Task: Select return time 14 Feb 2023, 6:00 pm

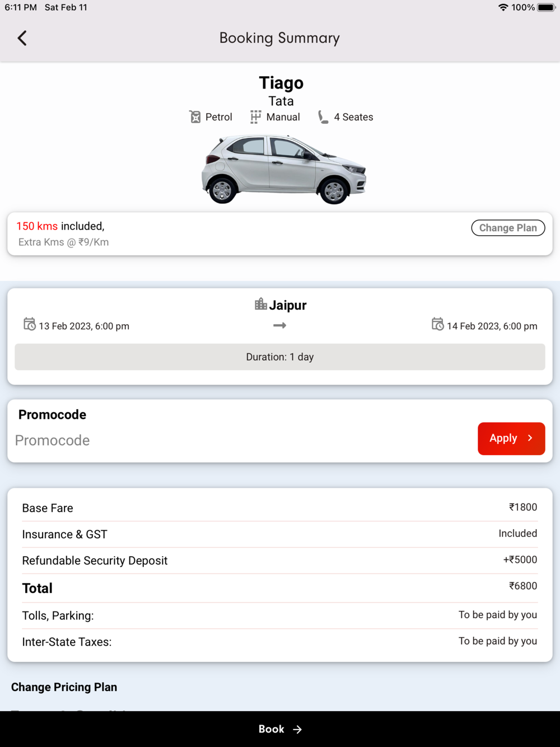Action: point(492,326)
